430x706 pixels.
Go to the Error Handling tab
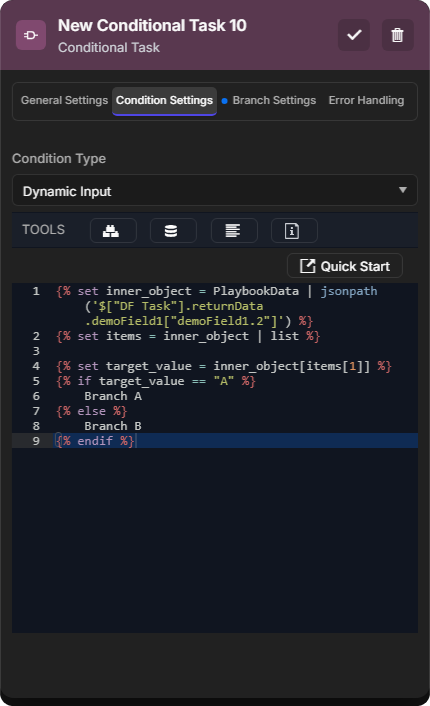click(366, 100)
